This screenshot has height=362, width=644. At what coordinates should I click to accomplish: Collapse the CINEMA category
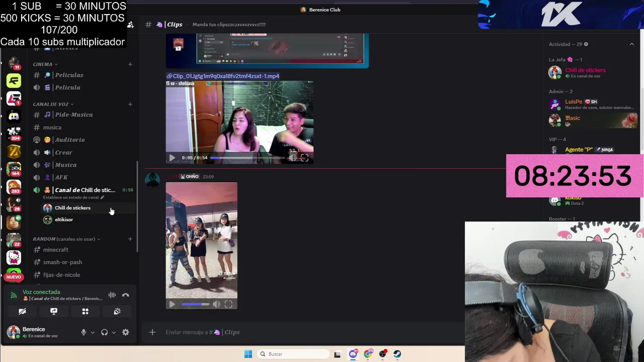pyautogui.click(x=45, y=64)
